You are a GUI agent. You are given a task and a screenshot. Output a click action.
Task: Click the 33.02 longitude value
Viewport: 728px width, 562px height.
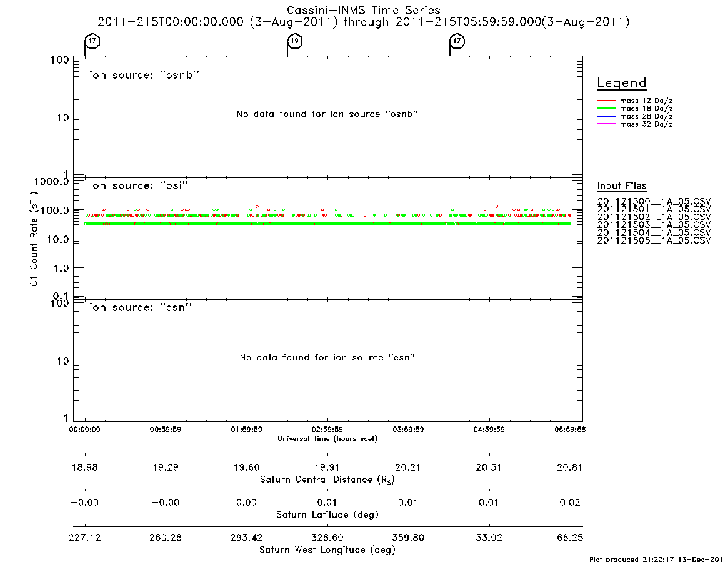(489, 538)
